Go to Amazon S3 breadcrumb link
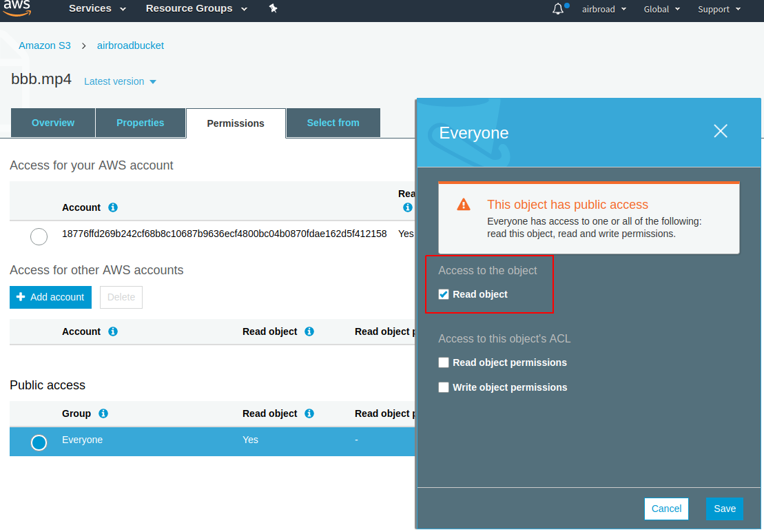Screen dimensions: 764x532 [45, 45]
